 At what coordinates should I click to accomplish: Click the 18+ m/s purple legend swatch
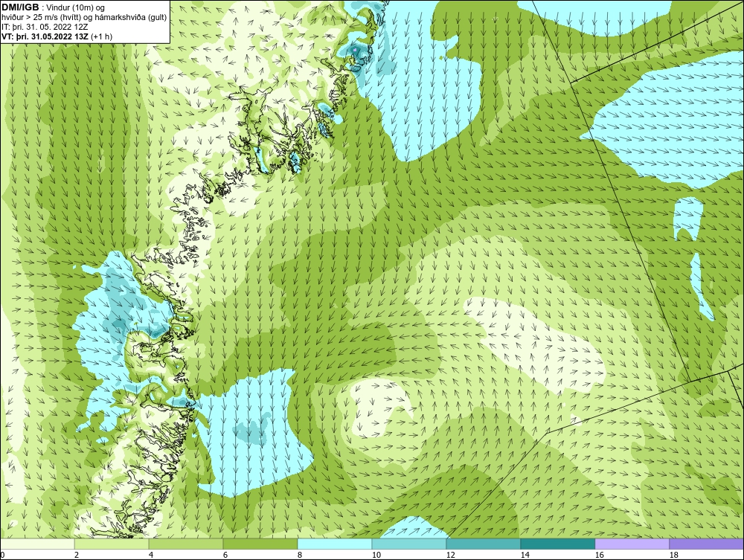click(707, 544)
